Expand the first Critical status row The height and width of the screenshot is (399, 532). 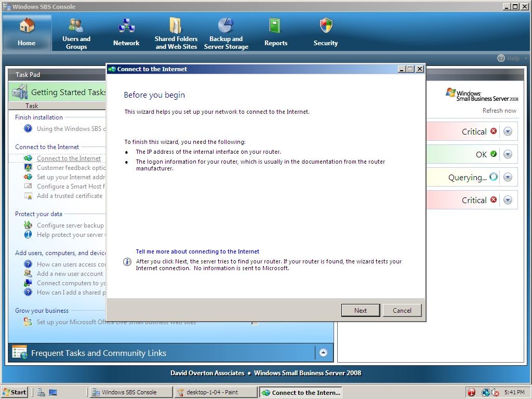[508, 131]
